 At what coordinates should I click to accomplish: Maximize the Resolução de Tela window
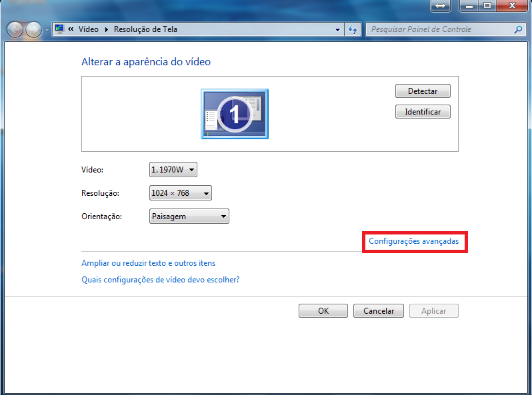coord(487,5)
